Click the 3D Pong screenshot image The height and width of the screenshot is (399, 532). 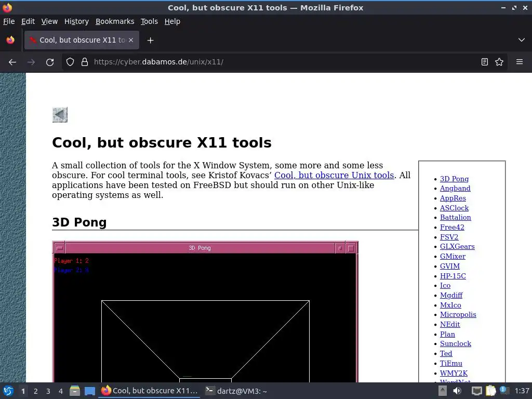[205, 312]
